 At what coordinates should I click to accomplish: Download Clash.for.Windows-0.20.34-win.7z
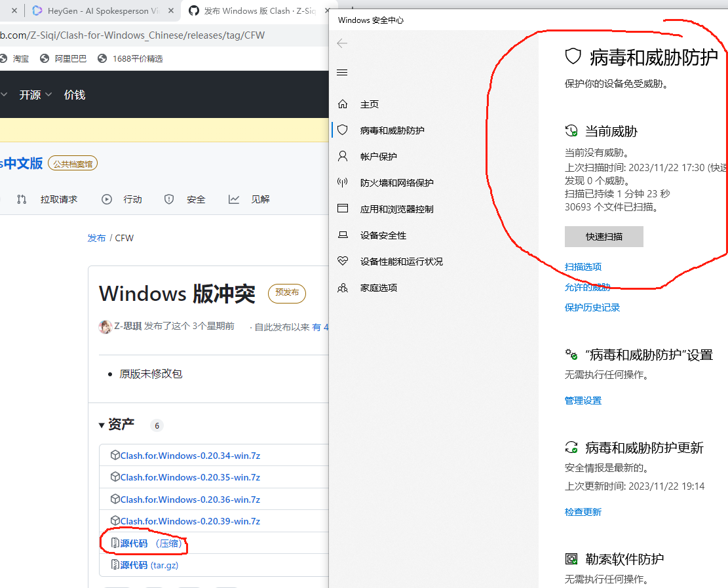click(x=191, y=456)
